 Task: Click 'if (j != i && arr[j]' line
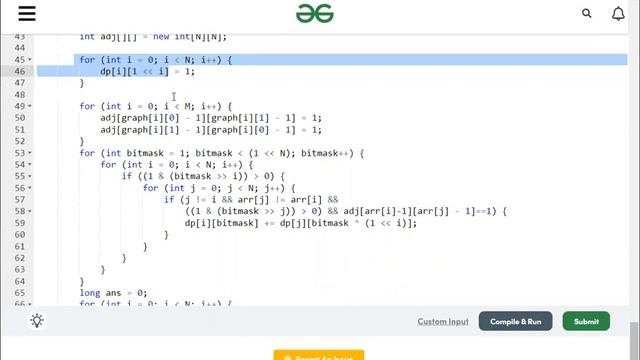pyautogui.click(x=251, y=200)
